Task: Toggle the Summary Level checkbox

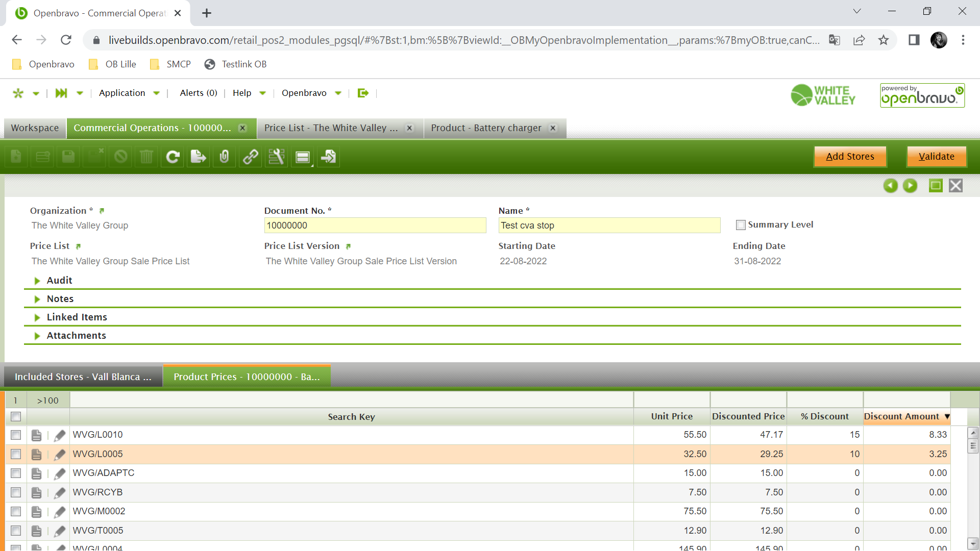Action: coord(741,225)
